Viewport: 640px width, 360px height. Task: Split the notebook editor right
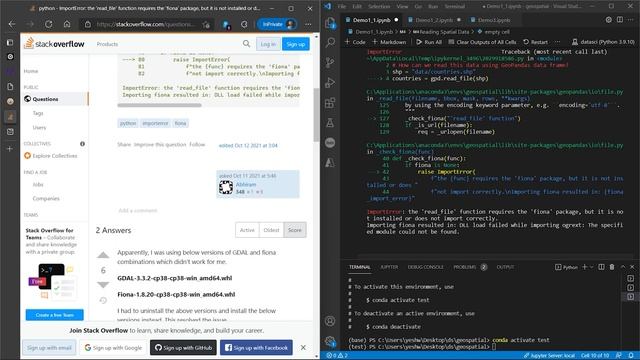click(x=620, y=20)
